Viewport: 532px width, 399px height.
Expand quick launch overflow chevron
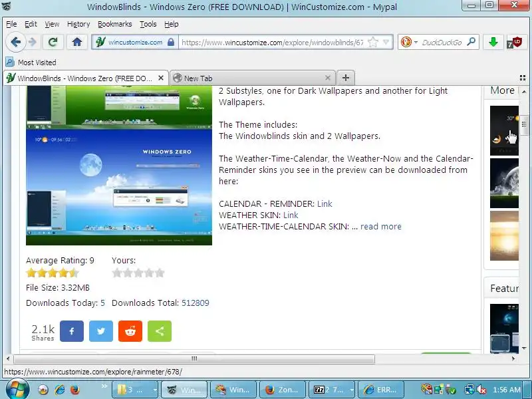tap(104, 386)
